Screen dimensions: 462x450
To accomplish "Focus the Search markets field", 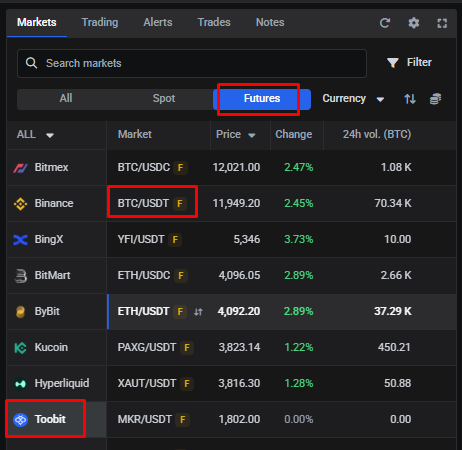I will pos(192,63).
